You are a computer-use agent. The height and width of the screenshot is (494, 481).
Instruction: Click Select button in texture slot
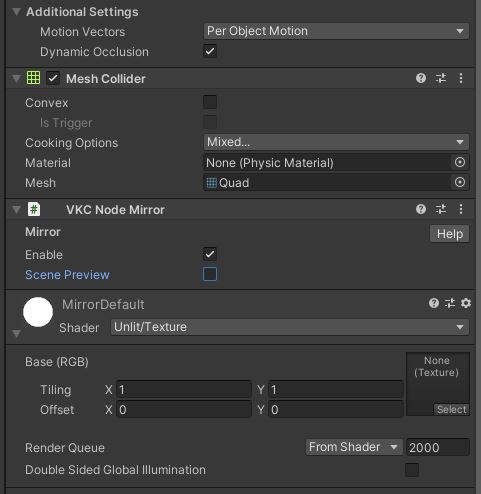451,409
